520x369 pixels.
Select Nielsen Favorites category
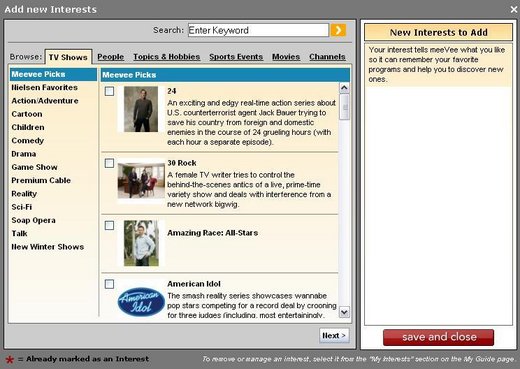click(45, 87)
